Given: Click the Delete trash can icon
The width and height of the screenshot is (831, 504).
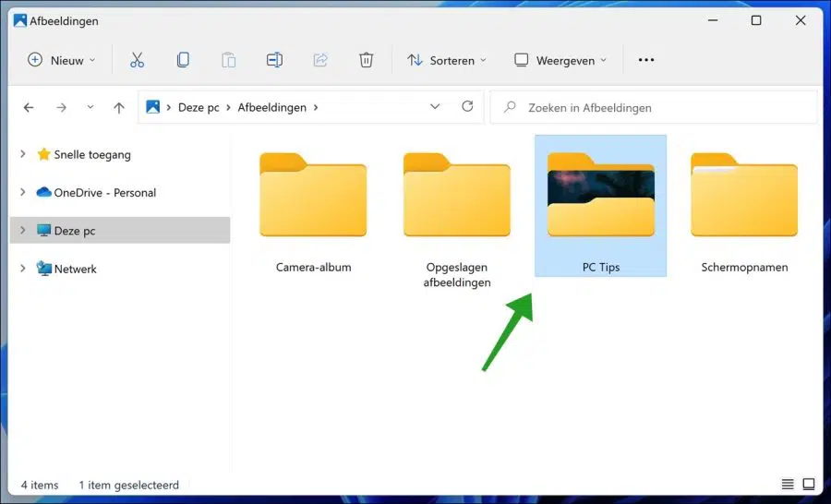Looking at the screenshot, I should click(x=366, y=60).
